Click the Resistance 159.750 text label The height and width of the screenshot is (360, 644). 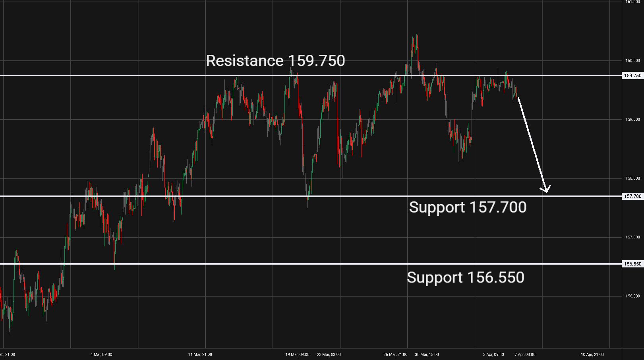coord(275,61)
